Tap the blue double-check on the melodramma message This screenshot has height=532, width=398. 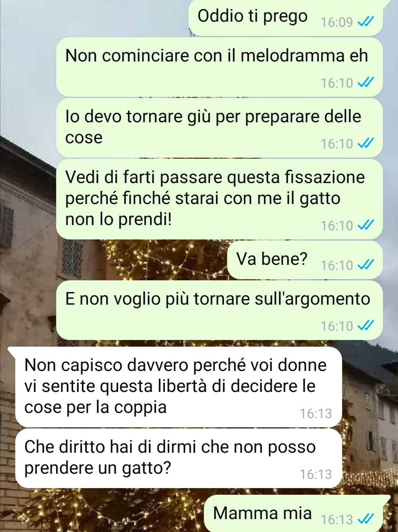[x=366, y=83]
